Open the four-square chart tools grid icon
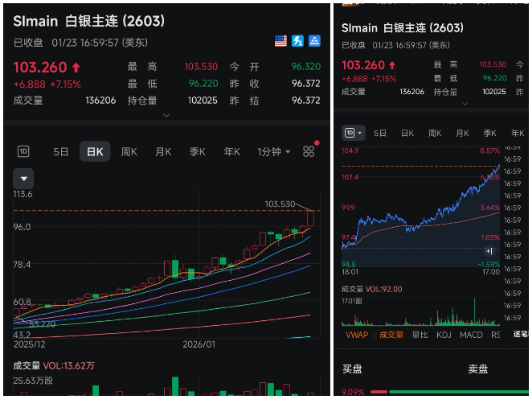This screenshot has height=399, width=532. (308, 151)
